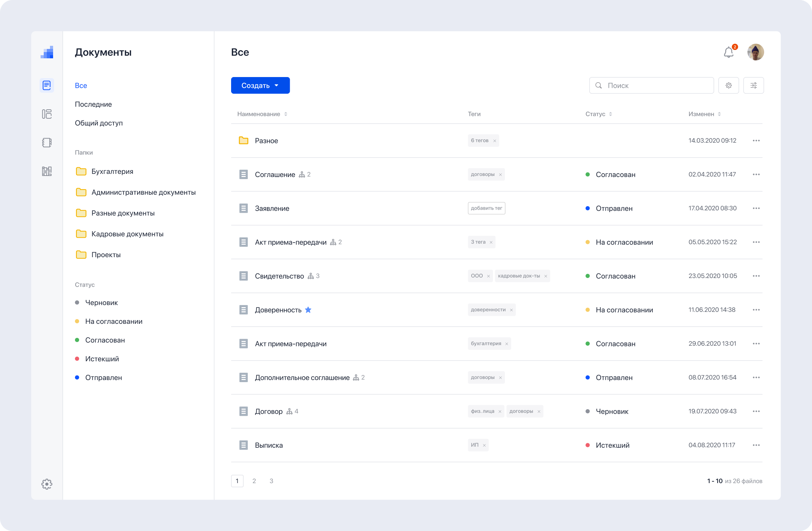Screen dimensions: 812x531
Task: Go to page 3 of the list
Action: [x=271, y=481]
